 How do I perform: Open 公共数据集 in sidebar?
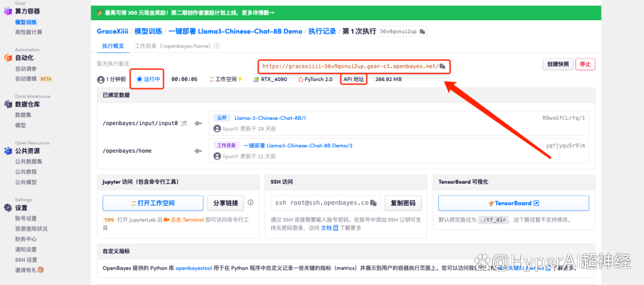[29, 162]
